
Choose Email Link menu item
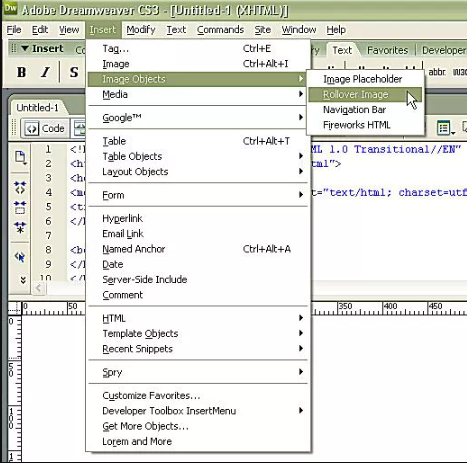pos(197,234)
